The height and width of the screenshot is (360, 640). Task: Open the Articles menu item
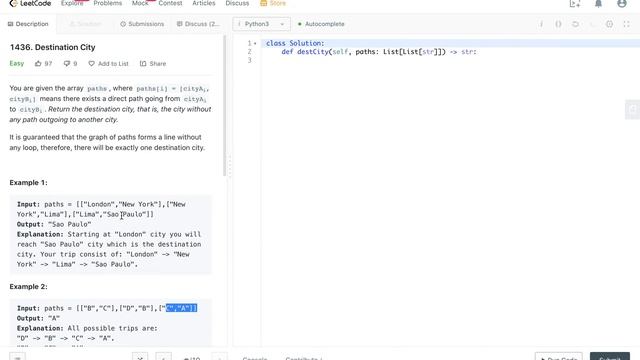click(x=204, y=3)
